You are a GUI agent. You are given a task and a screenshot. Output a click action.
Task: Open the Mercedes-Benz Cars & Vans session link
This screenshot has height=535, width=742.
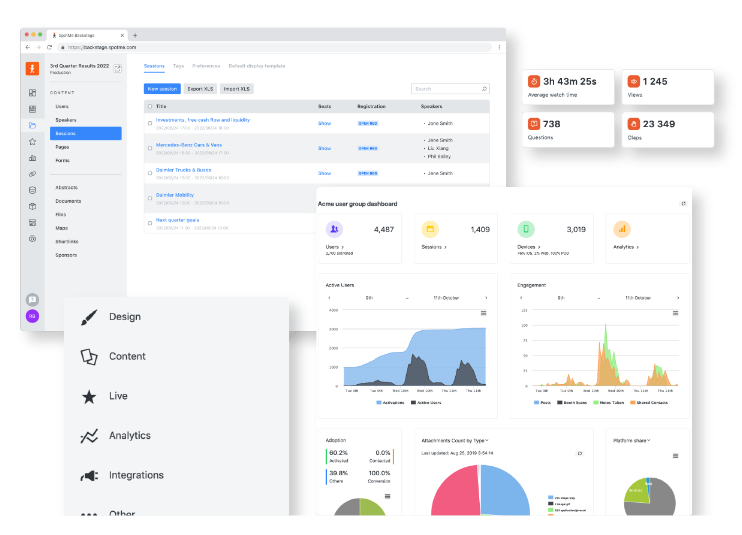[x=189, y=145]
